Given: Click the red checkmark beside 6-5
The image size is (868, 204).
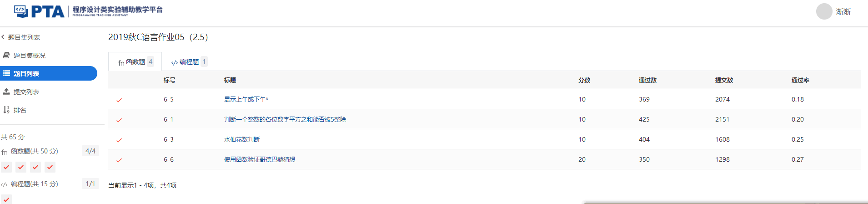Looking at the screenshot, I should point(119,100).
